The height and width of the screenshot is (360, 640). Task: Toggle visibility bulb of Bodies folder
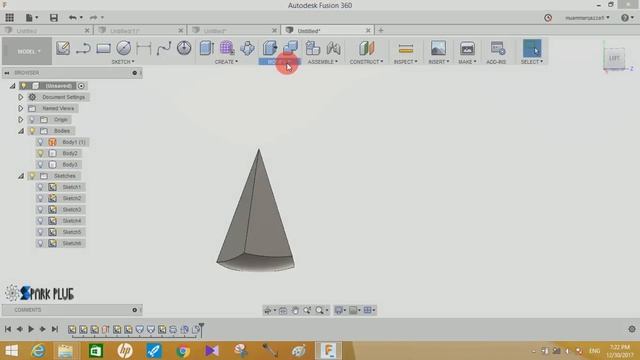pos(32,131)
